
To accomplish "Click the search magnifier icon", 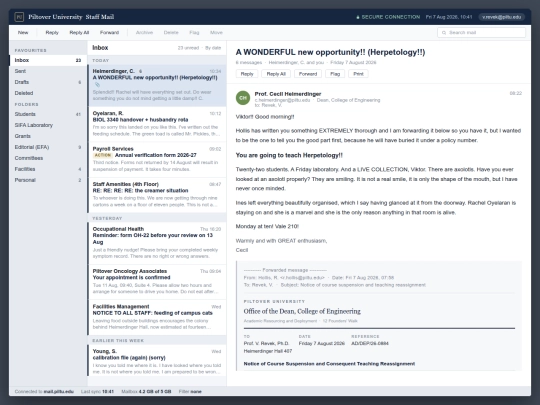I will (444, 33).
